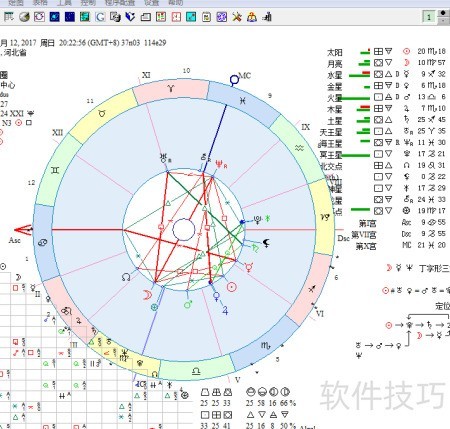The width and height of the screenshot is (450, 429).
Task: Click the grey globe toolbar icon
Action: [x=24, y=17]
